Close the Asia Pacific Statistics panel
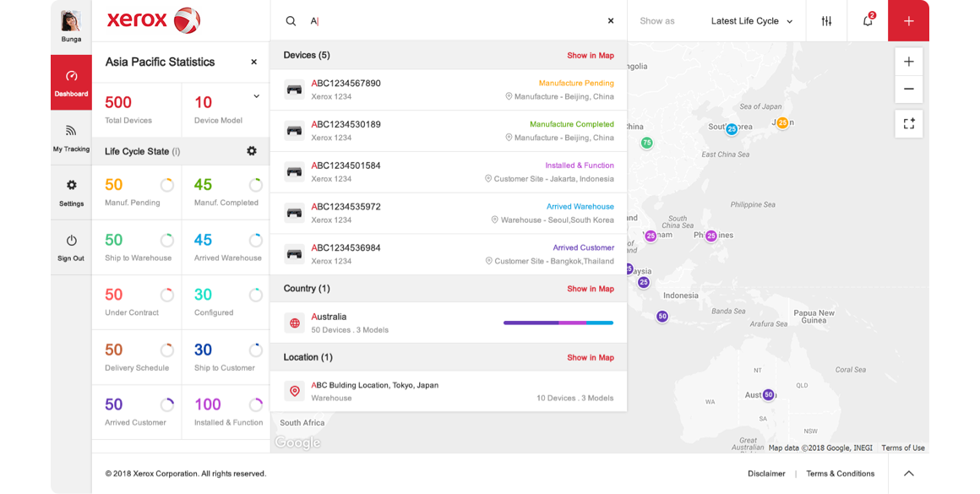The image size is (980, 494). click(x=253, y=62)
